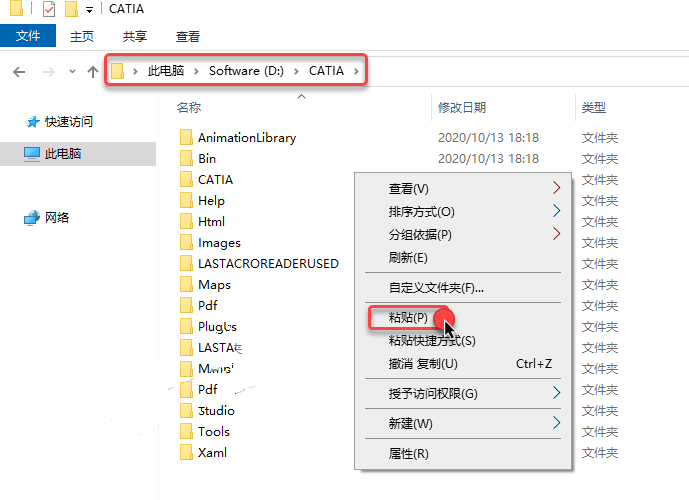This screenshot has height=500, width=689.
Task: Select the Studio folder icon
Action: click(186, 410)
